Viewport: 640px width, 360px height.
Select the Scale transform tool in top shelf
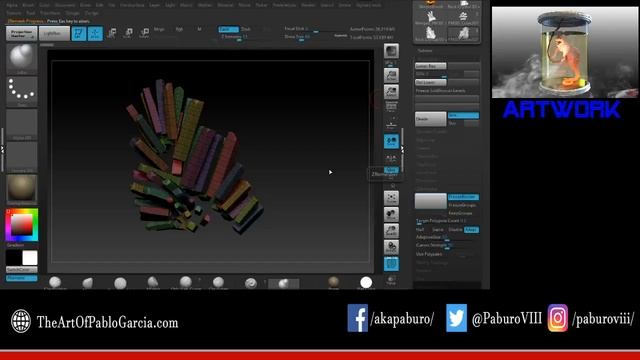click(x=128, y=33)
